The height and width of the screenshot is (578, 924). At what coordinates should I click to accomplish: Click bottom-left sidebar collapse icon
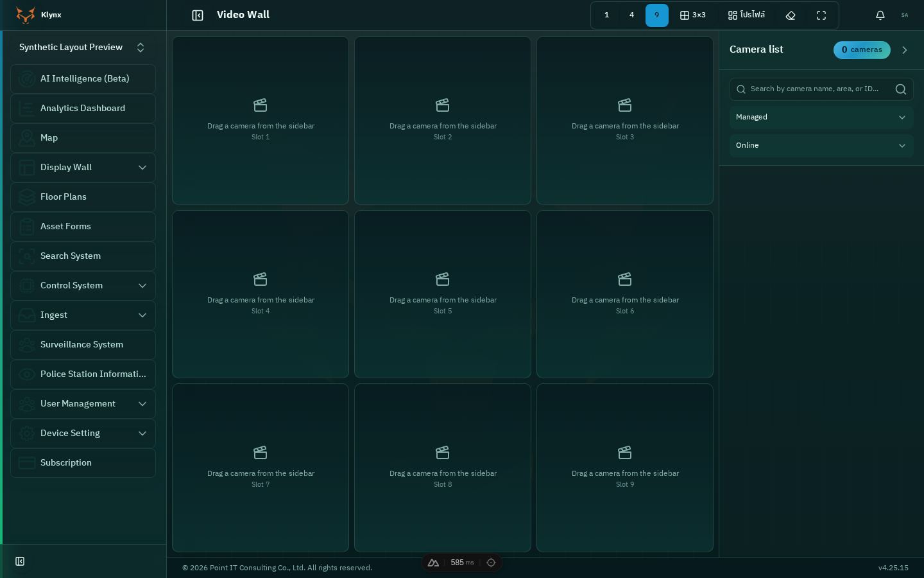pyautogui.click(x=20, y=561)
